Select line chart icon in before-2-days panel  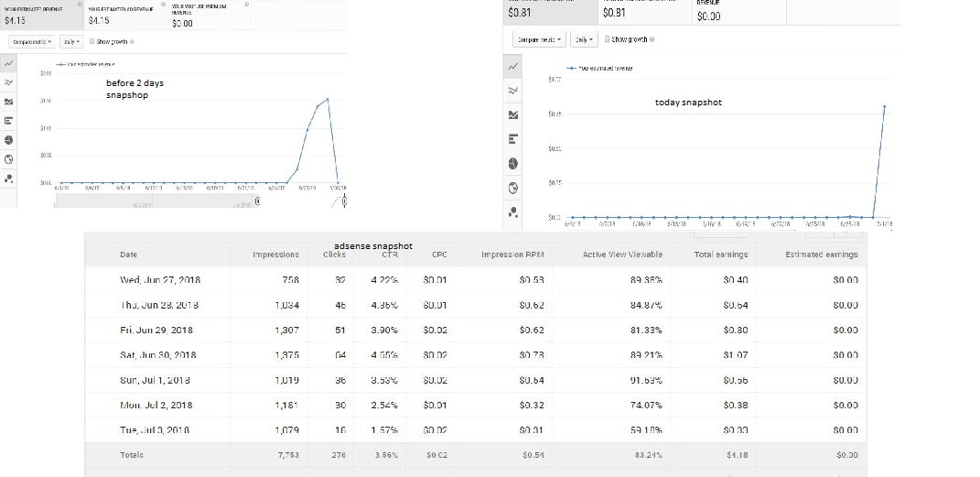coord(8,64)
